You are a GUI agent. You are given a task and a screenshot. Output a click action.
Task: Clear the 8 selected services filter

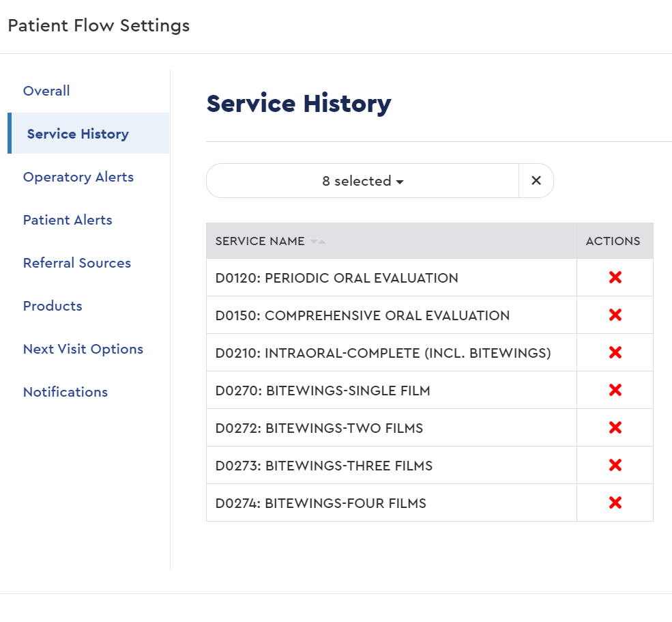[x=536, y=181]
